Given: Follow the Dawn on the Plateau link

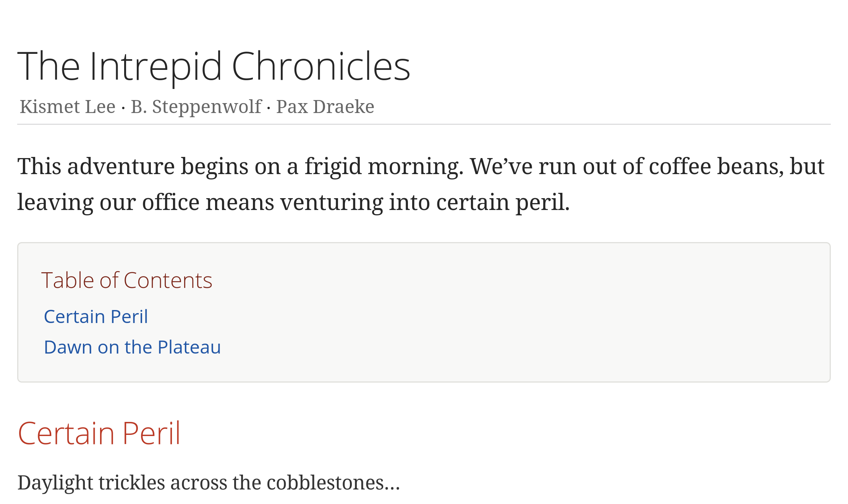Looking at the screenshot, I should pos(132,347).
